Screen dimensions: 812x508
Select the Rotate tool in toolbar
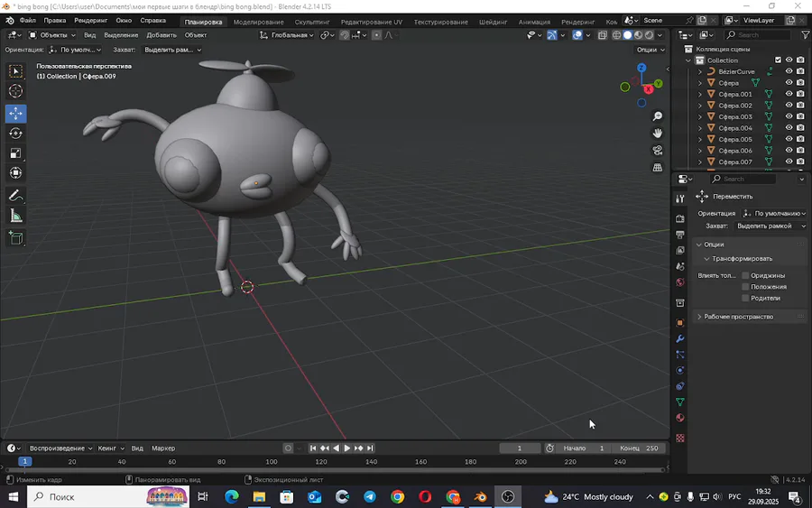(15, 134)
